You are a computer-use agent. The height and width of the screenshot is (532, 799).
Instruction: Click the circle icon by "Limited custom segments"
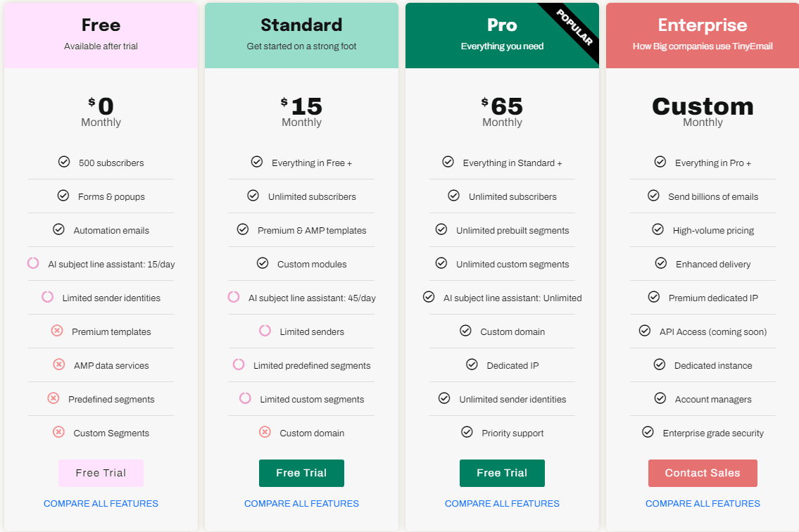244,398
